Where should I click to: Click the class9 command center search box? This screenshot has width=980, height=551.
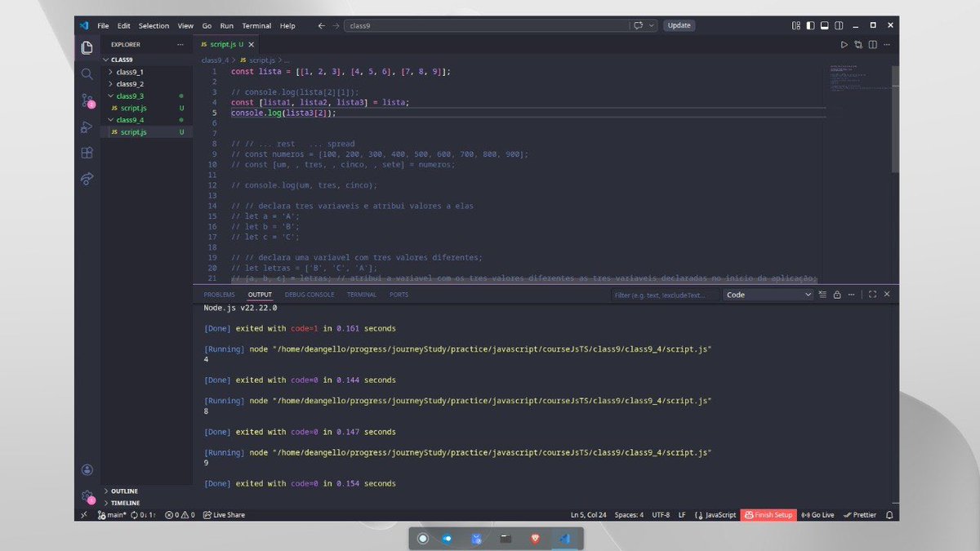coord(485,25)
